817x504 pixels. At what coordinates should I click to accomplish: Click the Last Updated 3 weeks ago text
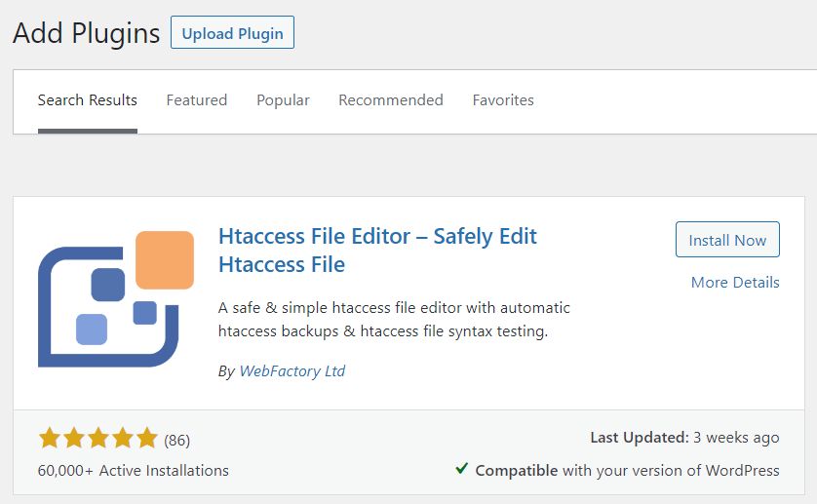(684, 438)
